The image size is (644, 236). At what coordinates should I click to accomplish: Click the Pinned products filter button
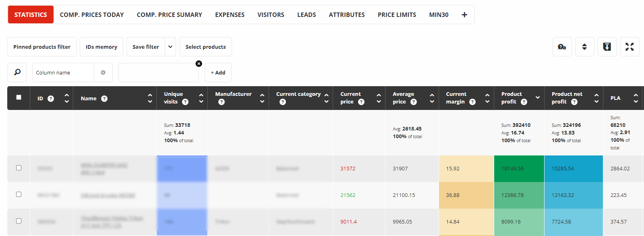point(42,47)
